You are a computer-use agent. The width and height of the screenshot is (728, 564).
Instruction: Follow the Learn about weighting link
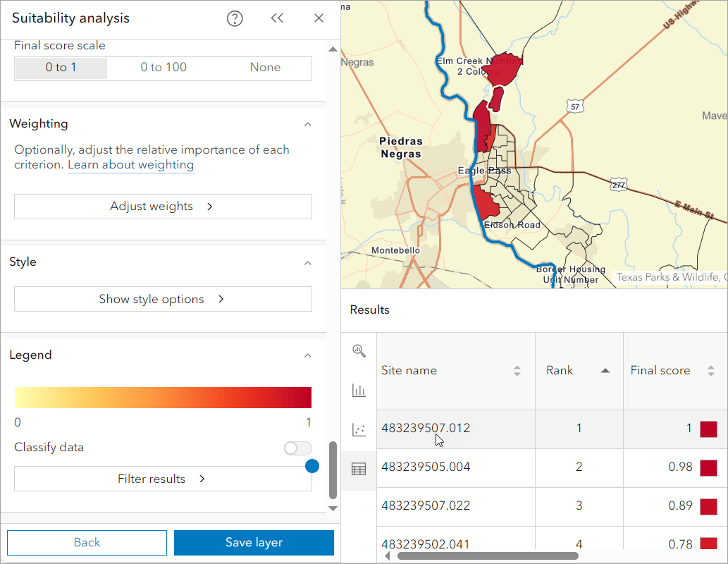tap(131, 165)
